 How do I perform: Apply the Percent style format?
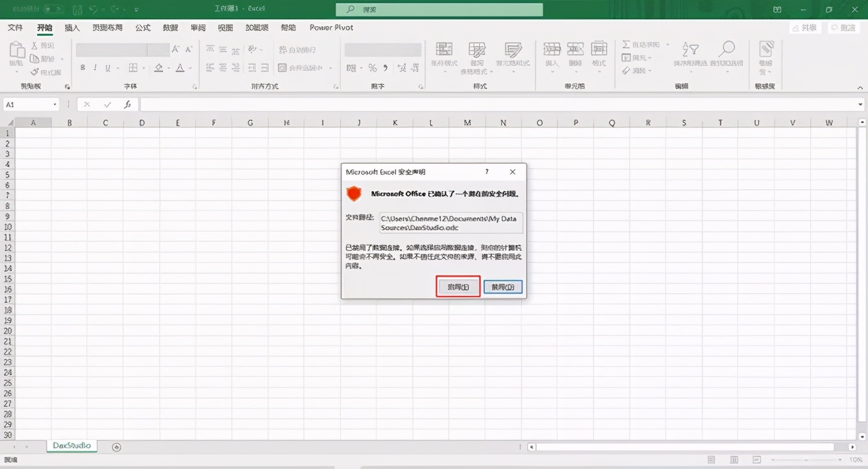pos(373,68)
